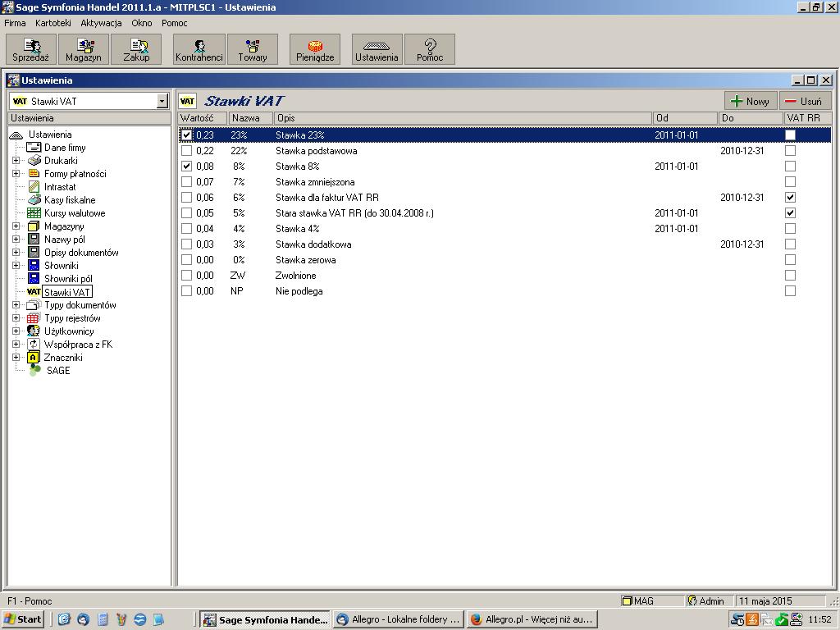Switch to the Allegro.pl Firefox taskbar window
This screenshot has width=840, height=630.
coord(532,620)
